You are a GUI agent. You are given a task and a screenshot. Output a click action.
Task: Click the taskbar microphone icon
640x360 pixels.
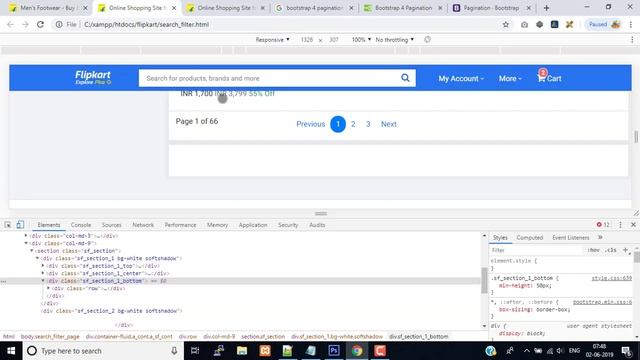(x=174, y=351)
